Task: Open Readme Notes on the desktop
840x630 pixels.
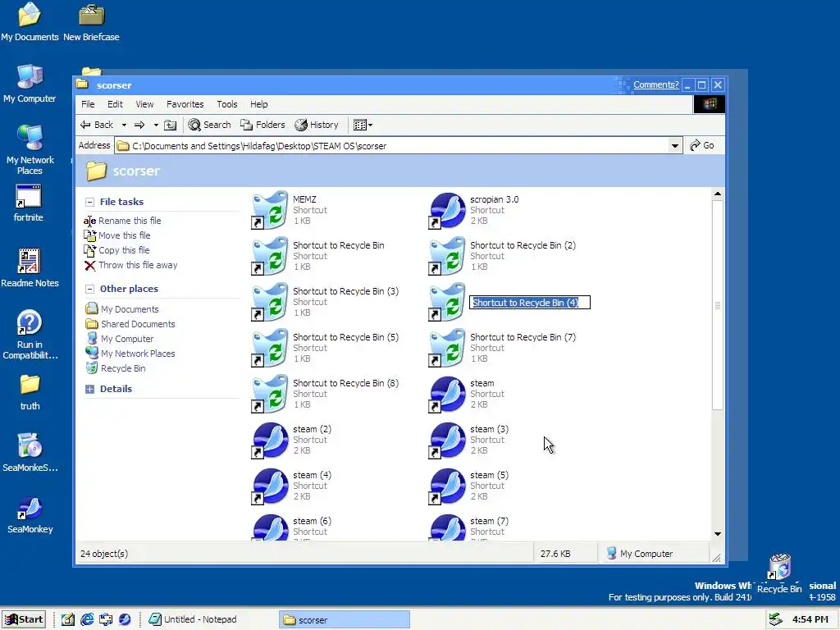Action: pyautogui.click(x=30, y=268)
